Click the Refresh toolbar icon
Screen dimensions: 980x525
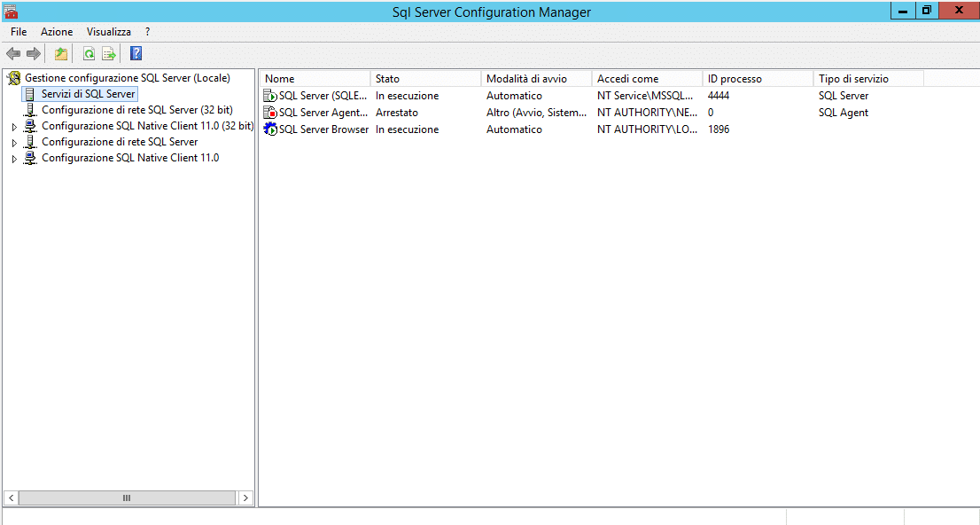click(89, 54)
